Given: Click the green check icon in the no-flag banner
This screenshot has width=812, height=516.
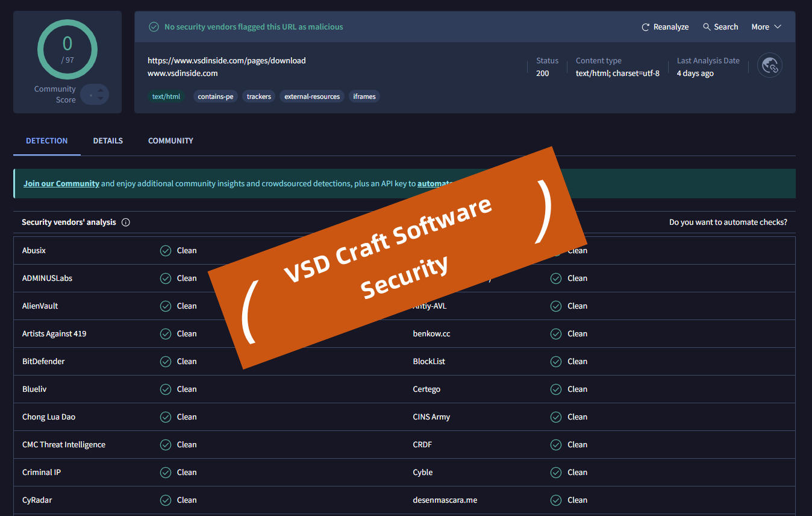Looking at the screenshot, I should click(154, 27).
